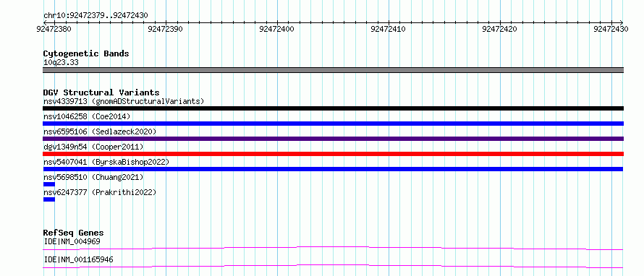Select the blue nsv1046258 variant bar
Screen dimensions: 644x276
pyautogui.click(x=333, y=124)
